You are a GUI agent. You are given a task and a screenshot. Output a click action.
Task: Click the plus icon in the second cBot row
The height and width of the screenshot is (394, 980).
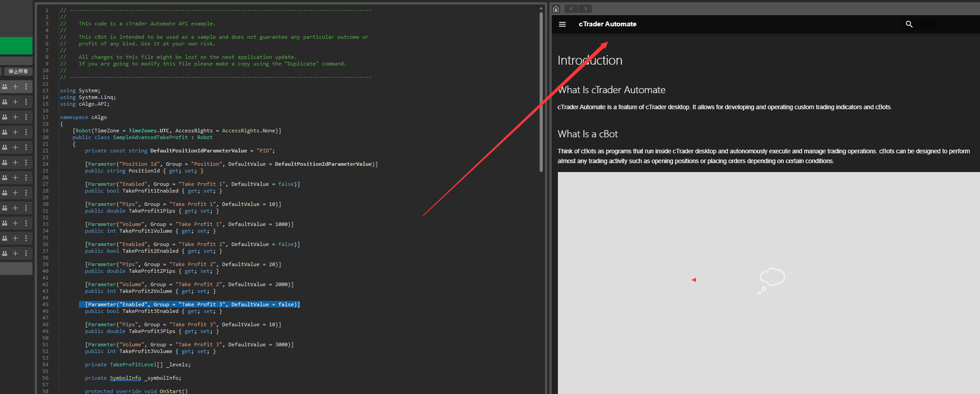(15, 102)
